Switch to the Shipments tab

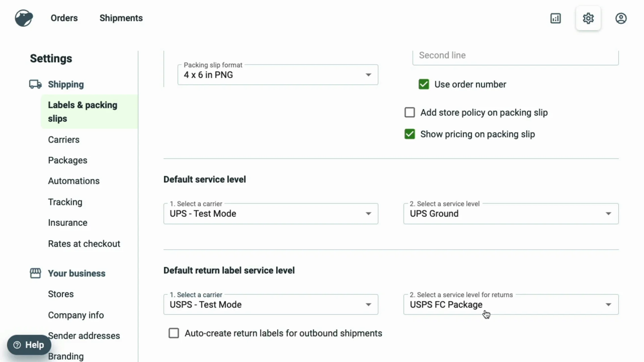[x=121, y=18]
